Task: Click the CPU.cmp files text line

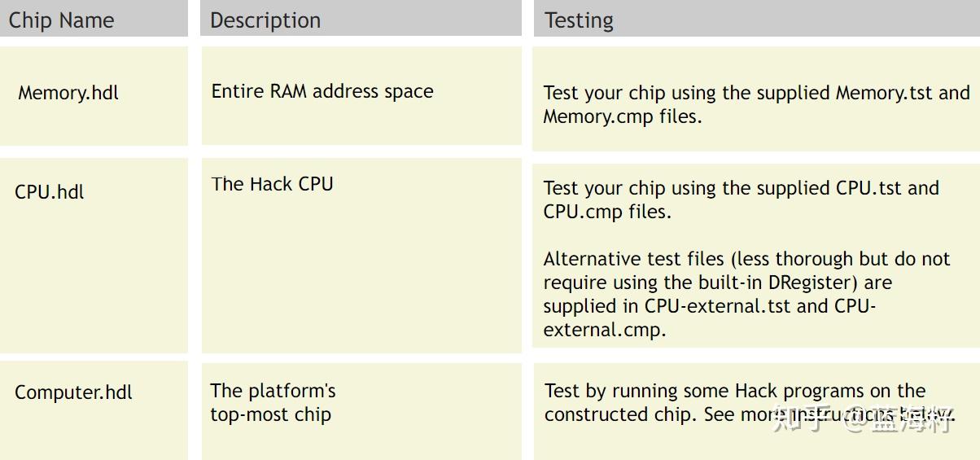Action: pyautogui.click(x=607, y=212)
